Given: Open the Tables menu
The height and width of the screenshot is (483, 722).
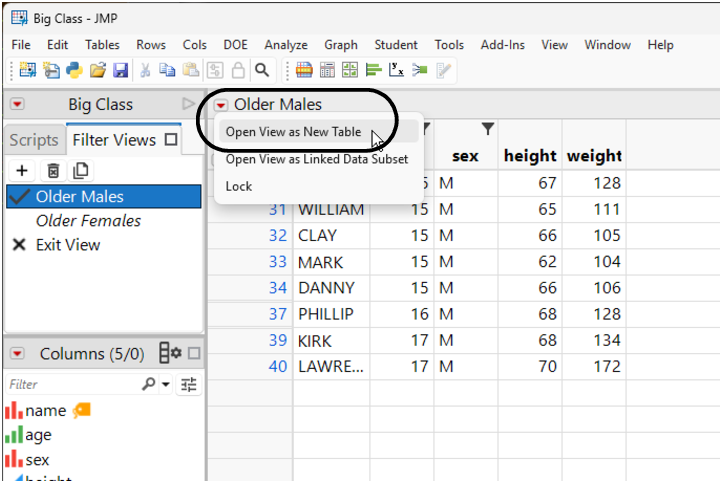Looking at the screenshot, I should click(102, 45).
